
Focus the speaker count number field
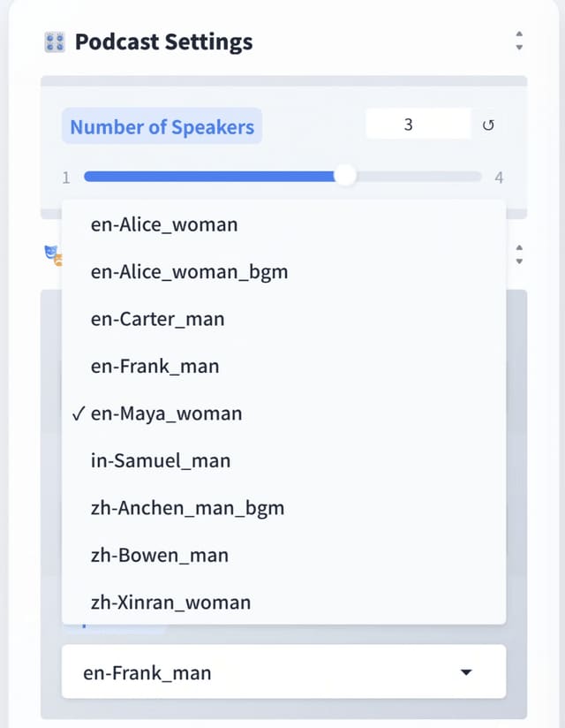[418, 125]
